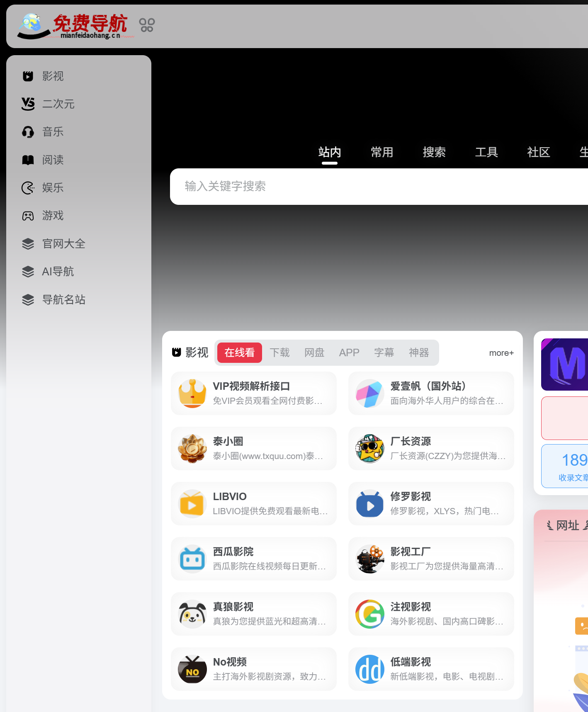Switch to the 社区 search tab
Screen dimensions: 588x712
pos(539,152)
